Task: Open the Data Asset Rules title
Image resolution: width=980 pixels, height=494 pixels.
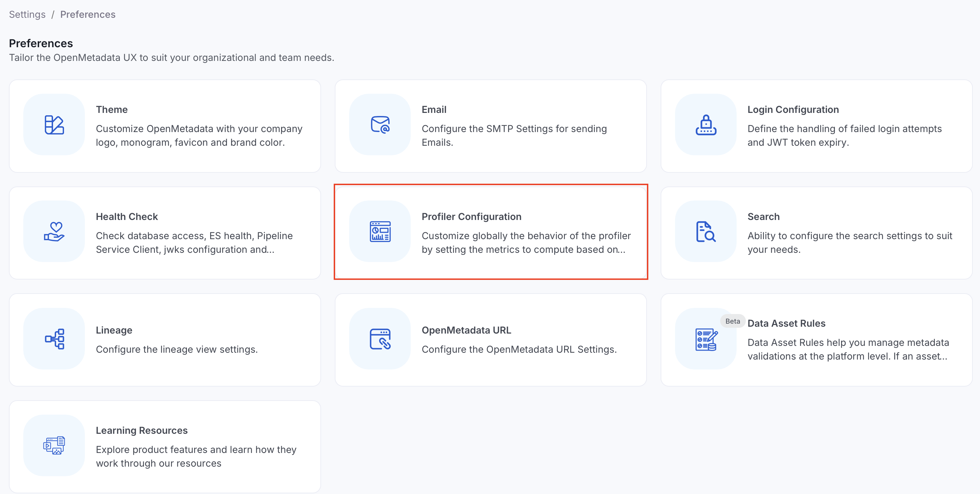Action: pyautogui.click(x=786, y=323)
